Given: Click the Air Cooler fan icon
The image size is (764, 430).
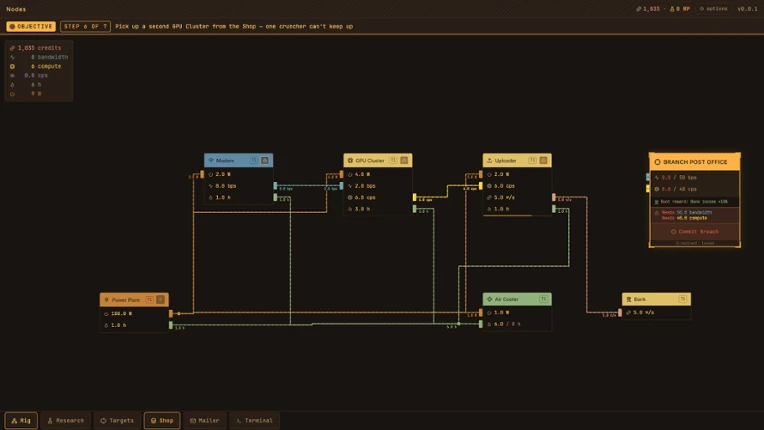Looking at the screenshot, I should (x=490, y=299).
